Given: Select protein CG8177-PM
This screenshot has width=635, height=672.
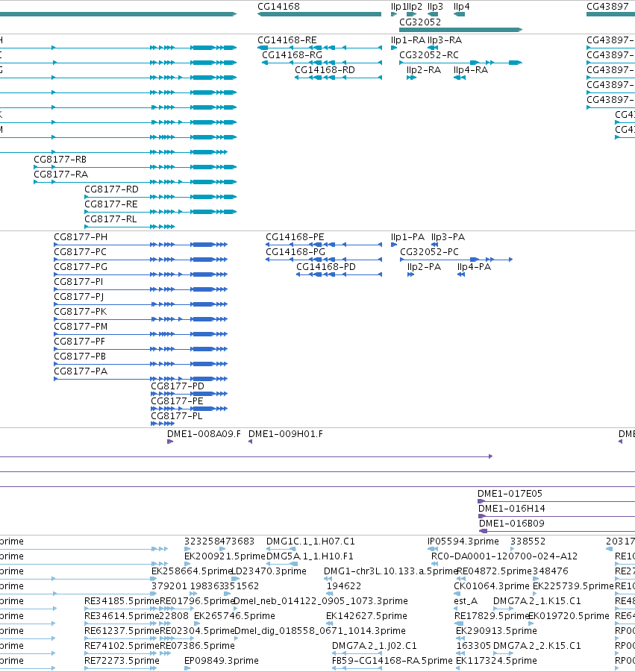Looking at the screenshot, I should coord(81,327).
